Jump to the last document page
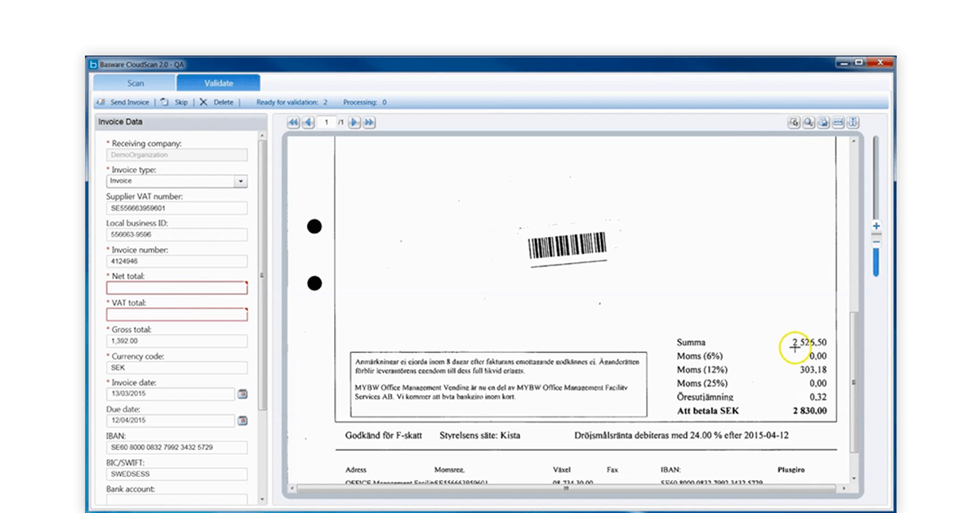This screenshot has width=980, height=513. (369, 123)
